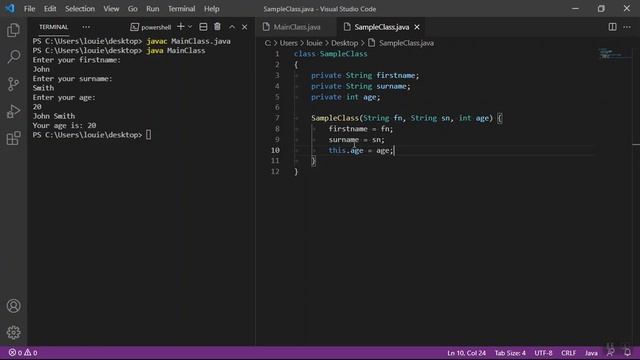Click the terminal prompt cursor

point(149,135)
